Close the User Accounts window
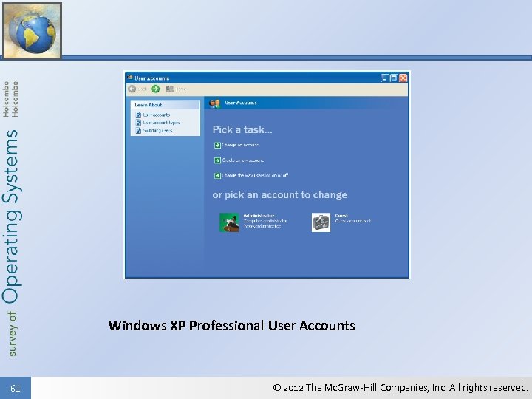The image size is (532, 399). pos(403,78)
